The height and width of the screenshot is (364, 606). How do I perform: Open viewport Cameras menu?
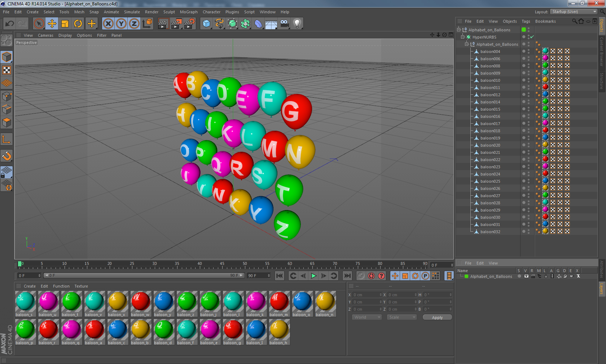pos(45,35)
